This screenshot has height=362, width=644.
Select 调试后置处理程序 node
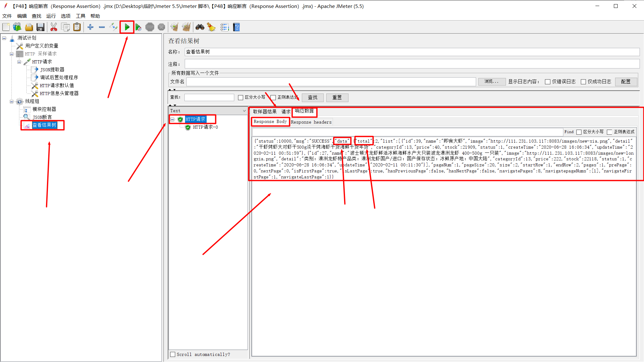(x=59, y=78)
